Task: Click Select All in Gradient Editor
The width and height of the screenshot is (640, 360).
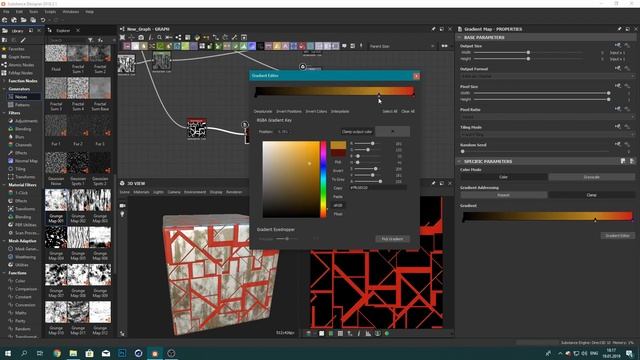Action: [x=390, y=111]
